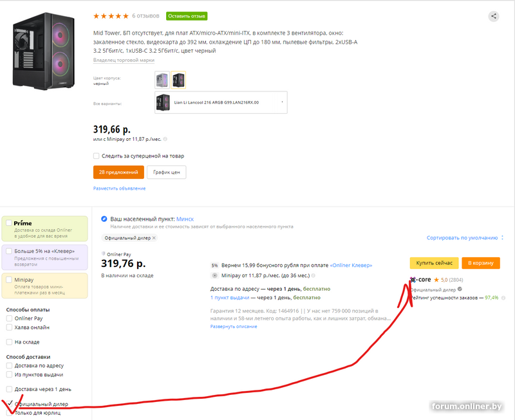Expand seller description via «Развернуть описание»

(234, 326)
